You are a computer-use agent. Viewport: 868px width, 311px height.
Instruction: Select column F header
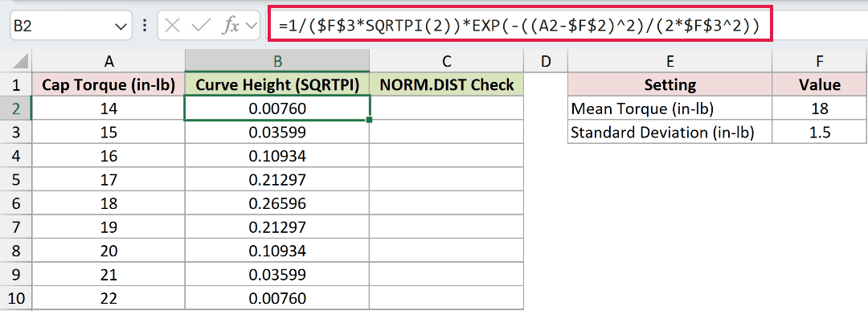pyautogui.click(x=820, y=61)
